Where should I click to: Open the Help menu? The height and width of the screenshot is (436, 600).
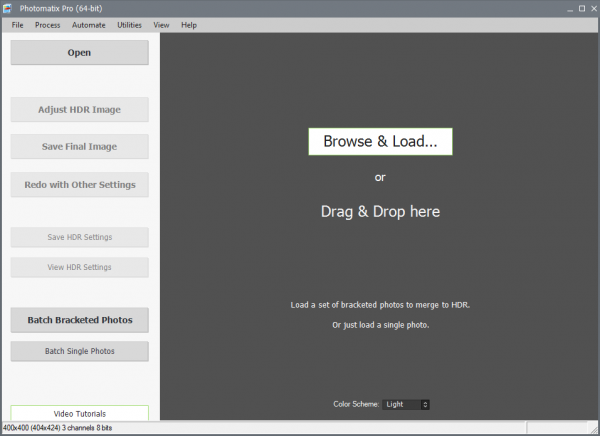tap(189, 24)
